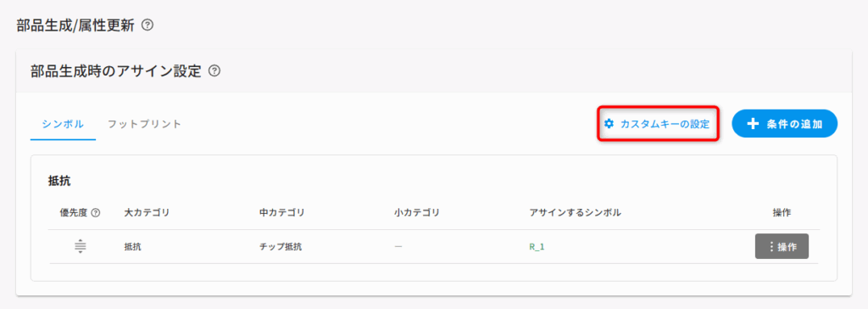Switch to the シンボル tab

(x=63, y=124)
